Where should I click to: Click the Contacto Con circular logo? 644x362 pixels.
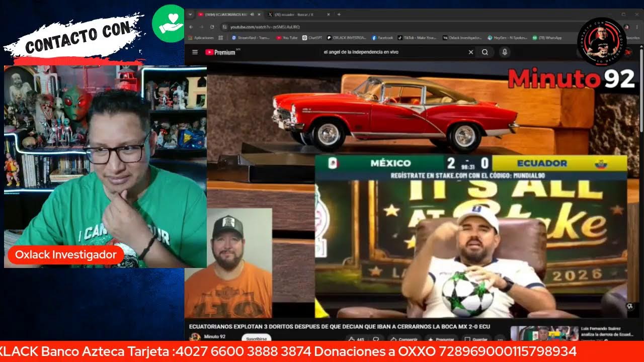point(602,42)
